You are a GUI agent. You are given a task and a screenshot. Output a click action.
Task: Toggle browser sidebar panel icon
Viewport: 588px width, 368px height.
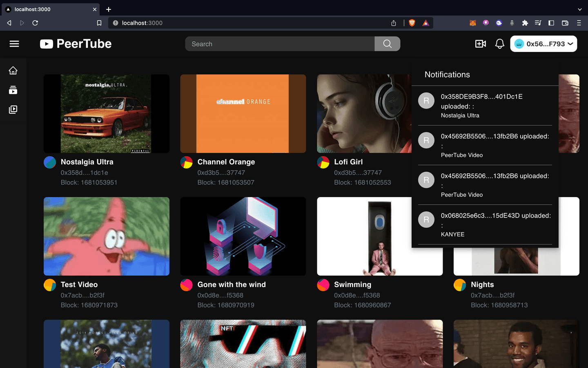click(551, 23)
